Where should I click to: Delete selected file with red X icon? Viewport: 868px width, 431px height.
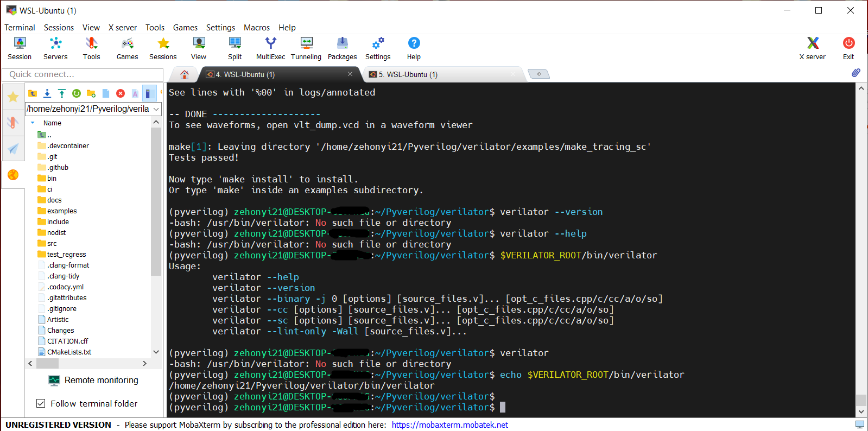(121, 93)
